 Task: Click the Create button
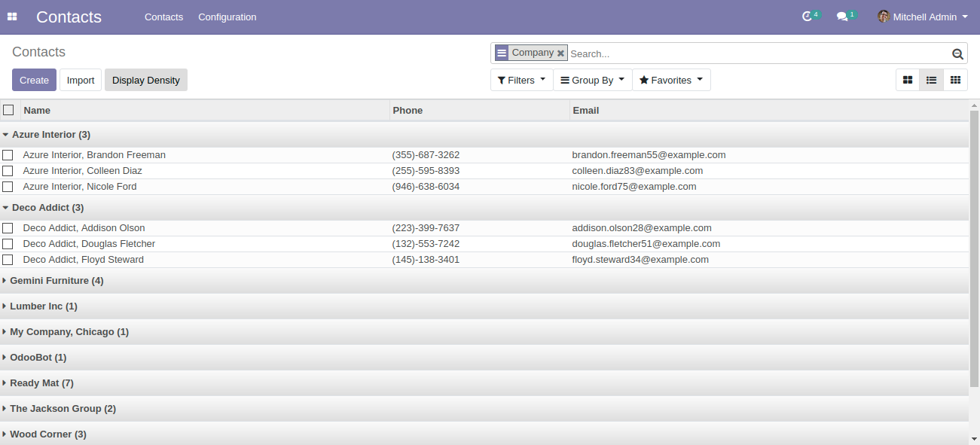(x=34, y=80)
